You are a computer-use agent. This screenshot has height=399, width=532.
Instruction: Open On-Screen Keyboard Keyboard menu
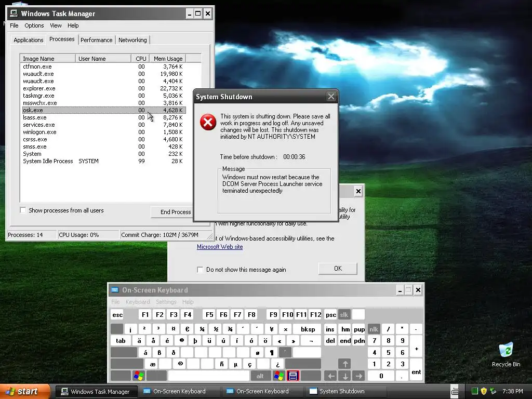[137, 302]
